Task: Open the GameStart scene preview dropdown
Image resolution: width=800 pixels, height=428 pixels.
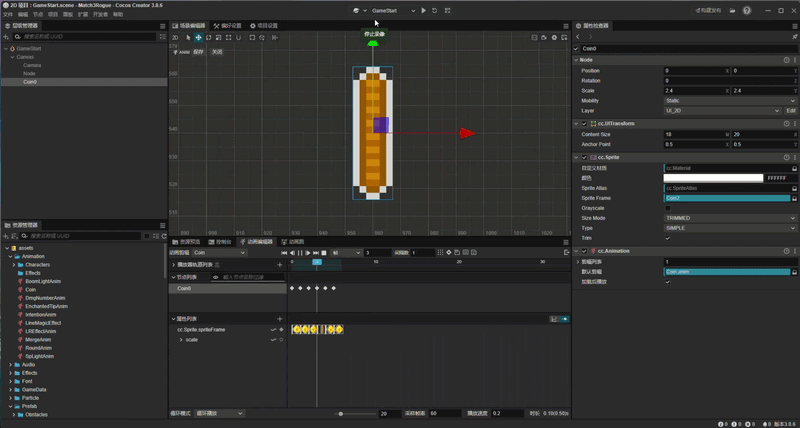Action: point(393,10)
